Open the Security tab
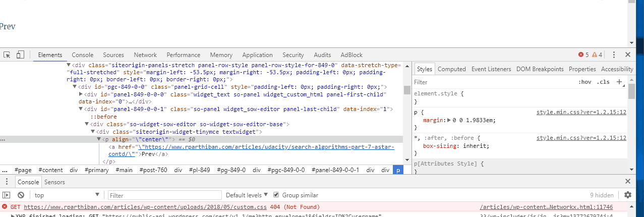Screen dimensions: 644x217 point(293,55)
